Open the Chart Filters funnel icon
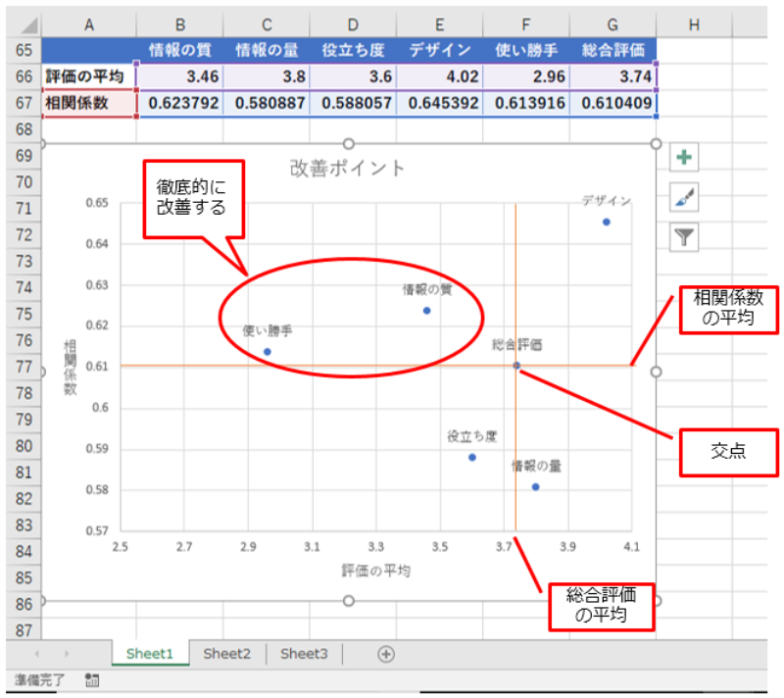784x698 pixels. click(684, 236)
